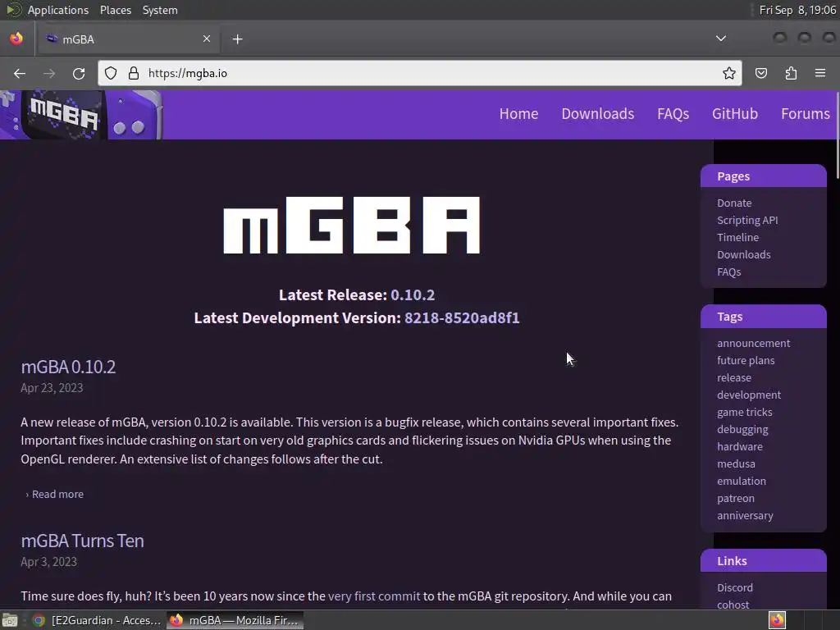Open the Pocket save icon
This screenshot has height=630, width=840.
(760, 73)
